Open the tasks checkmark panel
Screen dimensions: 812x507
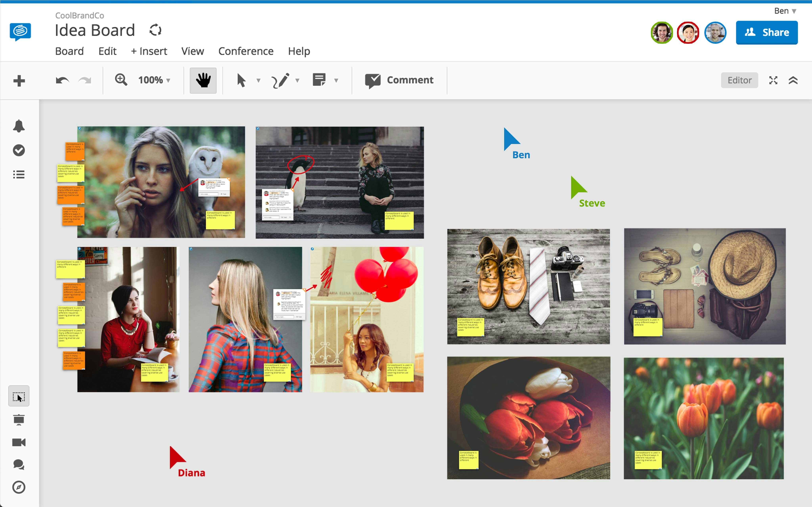(19, 150)
